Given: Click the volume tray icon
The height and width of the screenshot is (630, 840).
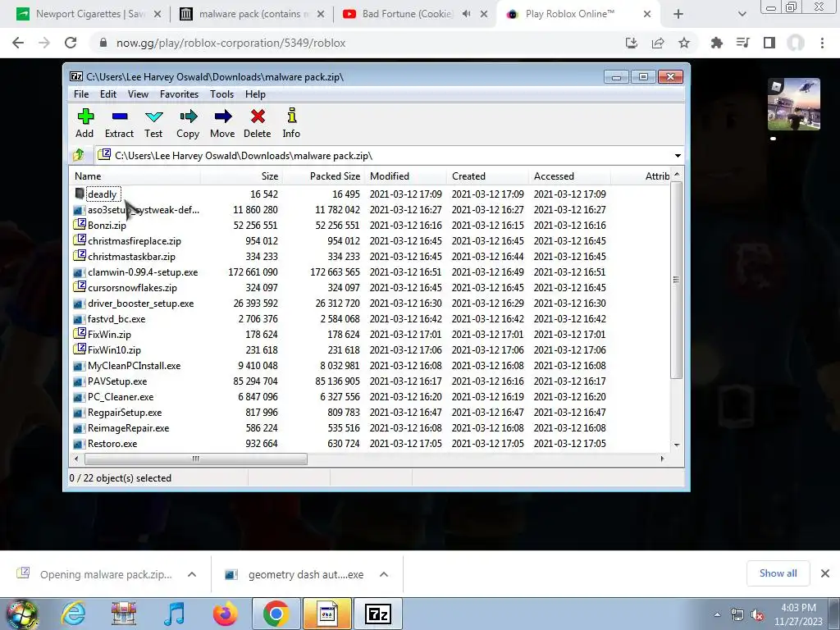Looking at the screenshot, I should pos(757,615).
